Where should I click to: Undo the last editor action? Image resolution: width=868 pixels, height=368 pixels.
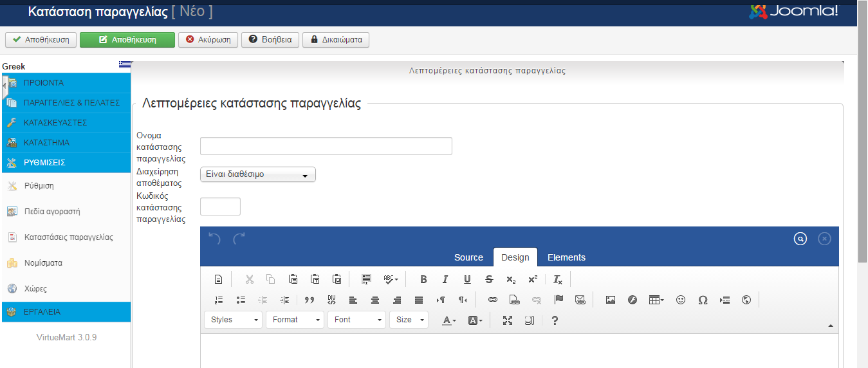click(x=215, y=239)
